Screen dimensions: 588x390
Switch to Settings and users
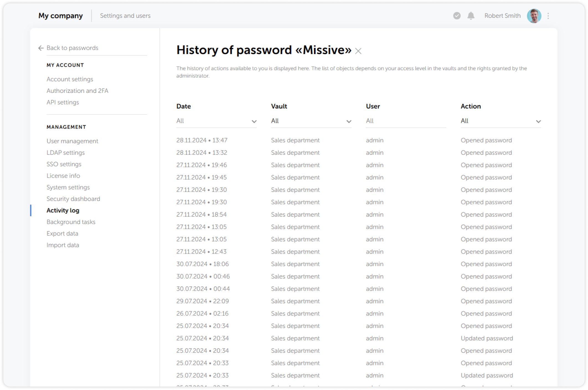point(125,16)
